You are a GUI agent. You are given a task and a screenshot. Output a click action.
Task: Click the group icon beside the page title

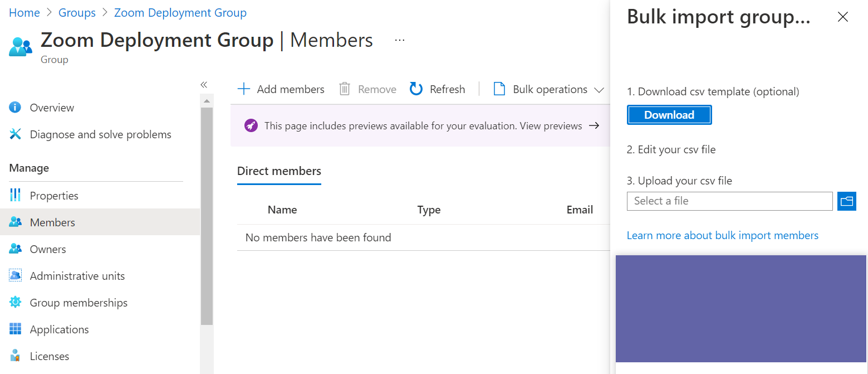(x=21, y=47)
